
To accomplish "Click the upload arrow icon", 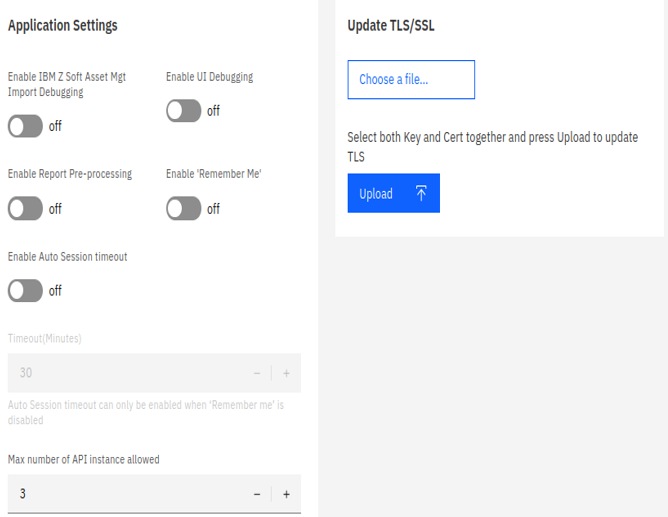I will [x=421, y=194].
